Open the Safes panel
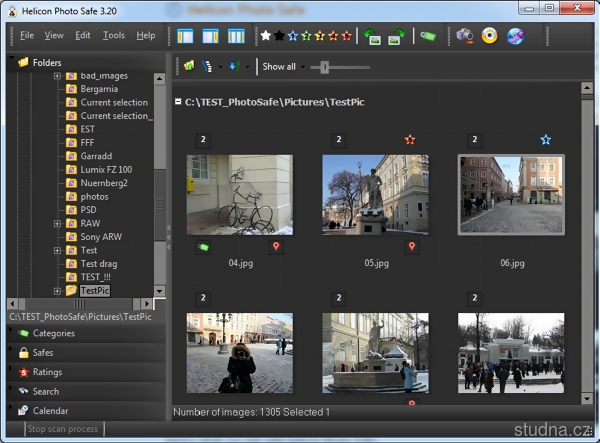 point(43,353)
